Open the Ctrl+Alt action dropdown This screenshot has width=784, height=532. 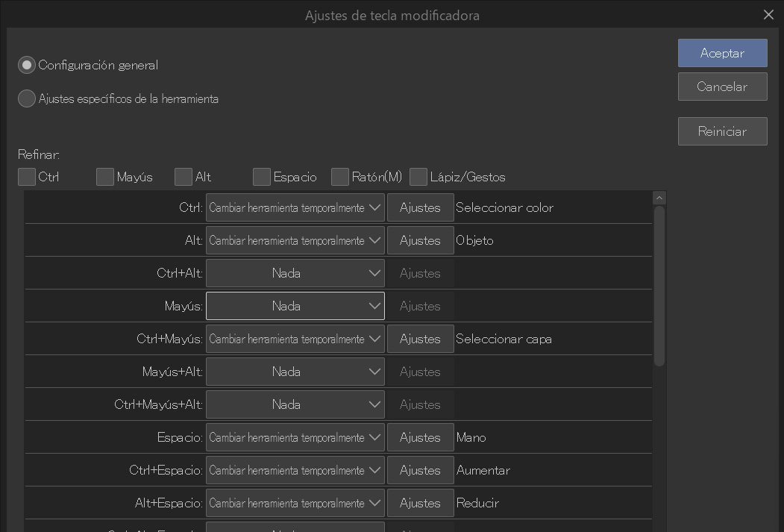tap(295, 273)
